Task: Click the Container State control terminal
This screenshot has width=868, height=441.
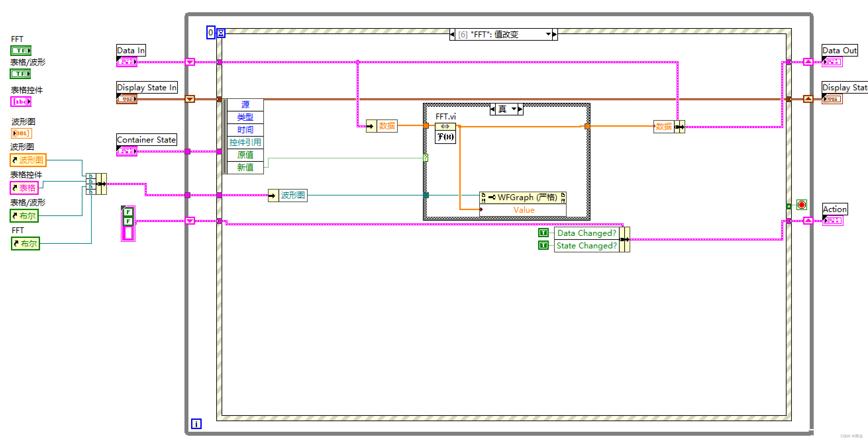Action: pyautogui.click(x=127, y=151)
